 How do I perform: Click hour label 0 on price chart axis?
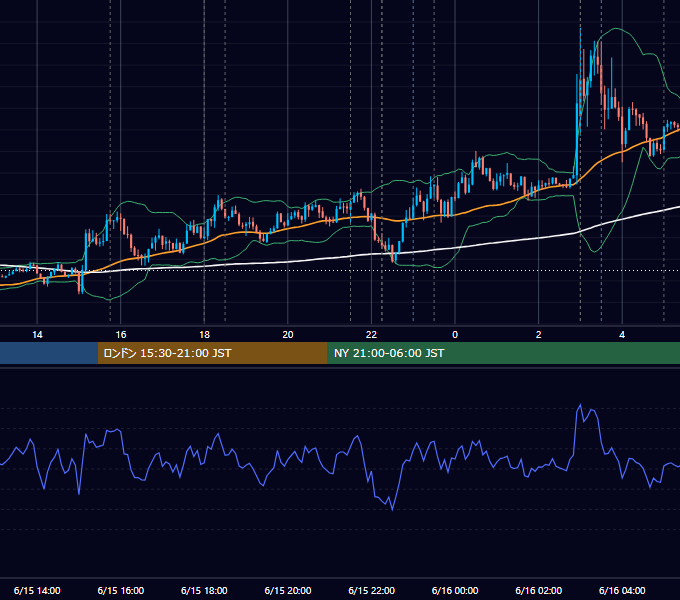(455, 335)
